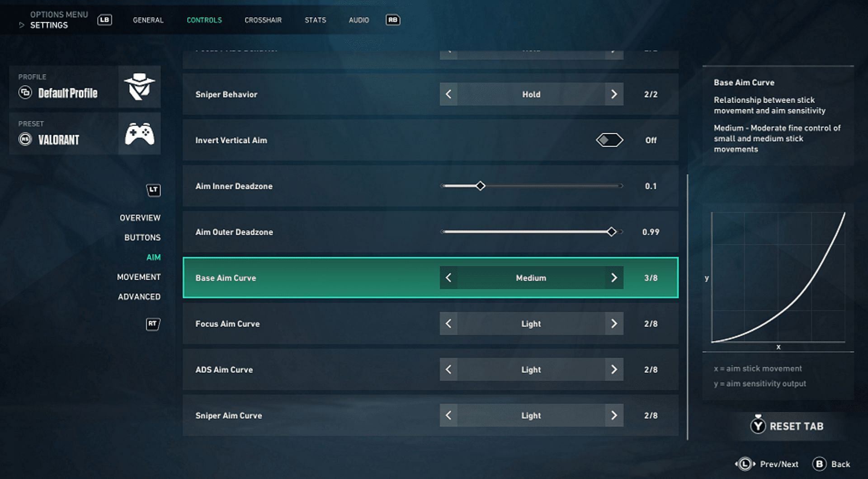
Task: Click the B button Back icon
Action: pos(819,464)
